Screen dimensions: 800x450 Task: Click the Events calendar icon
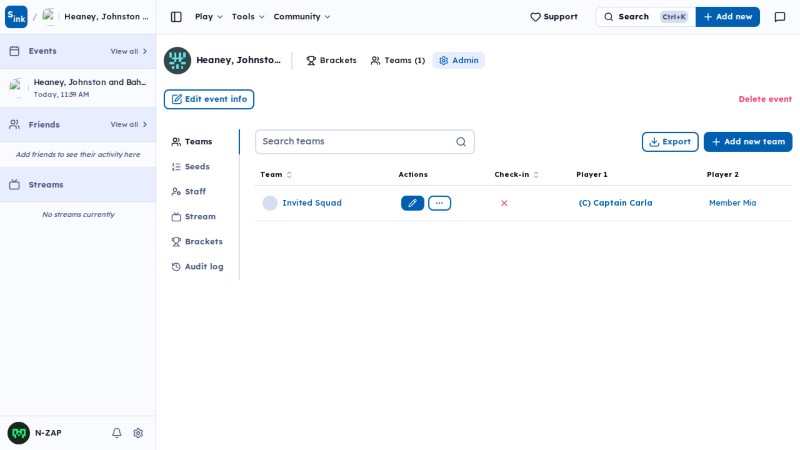[14, 51]
